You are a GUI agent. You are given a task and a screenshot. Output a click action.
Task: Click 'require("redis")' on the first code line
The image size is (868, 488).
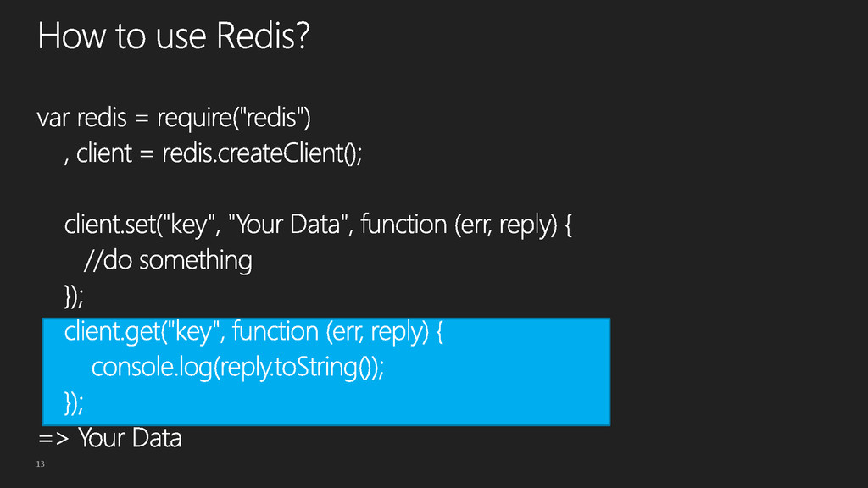coord(234,118)
